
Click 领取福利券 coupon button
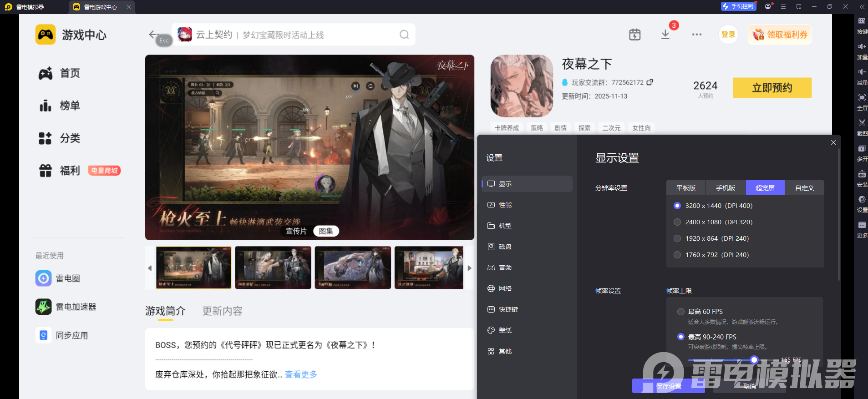tap(780, 35)
